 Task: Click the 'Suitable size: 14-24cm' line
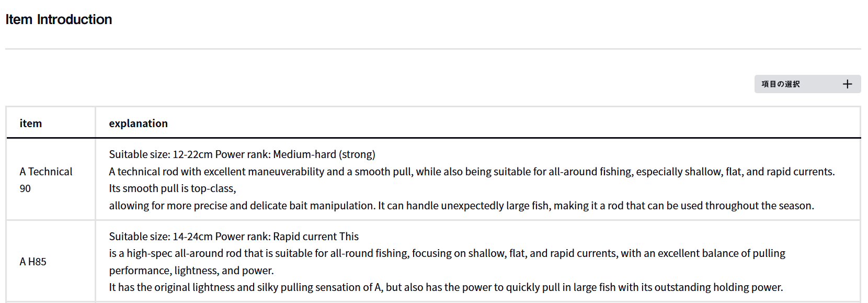click(x=161, y=237)
